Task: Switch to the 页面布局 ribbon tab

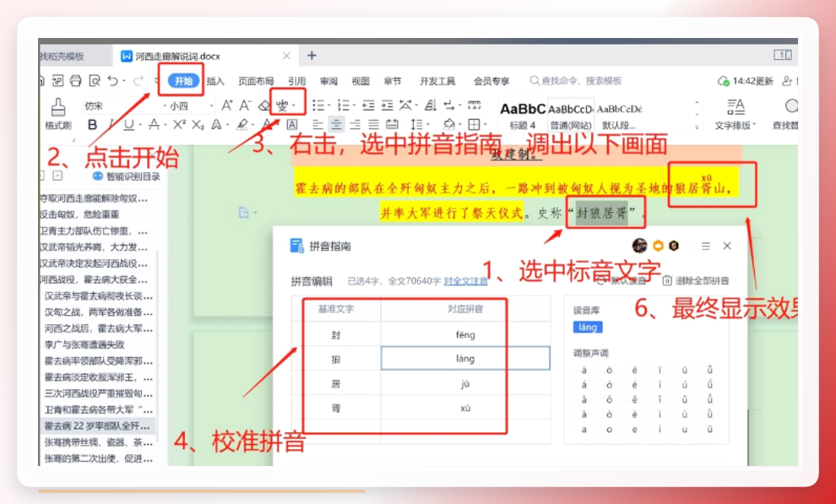Action: (256, 81)
